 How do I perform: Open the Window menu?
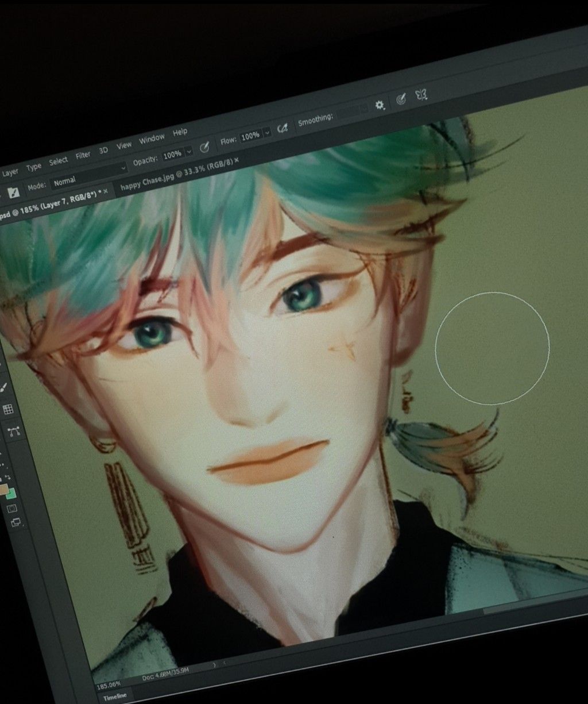(152, 139)
